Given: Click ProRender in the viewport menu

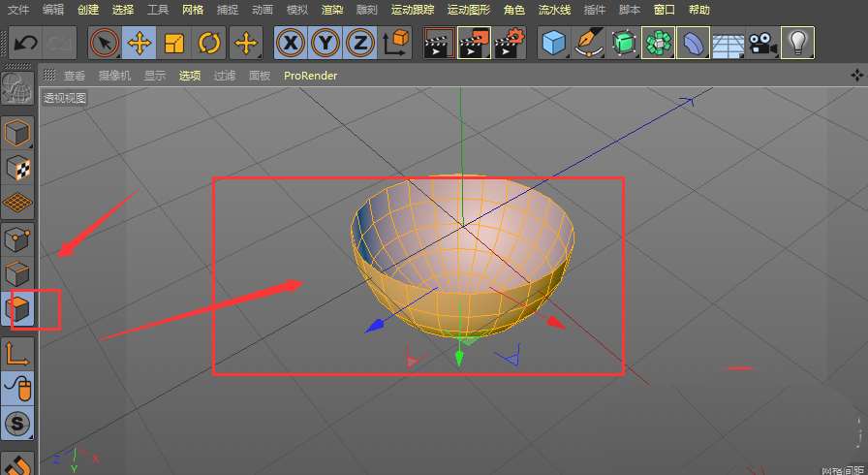Looking at the screenshot, I should point(310,76).
